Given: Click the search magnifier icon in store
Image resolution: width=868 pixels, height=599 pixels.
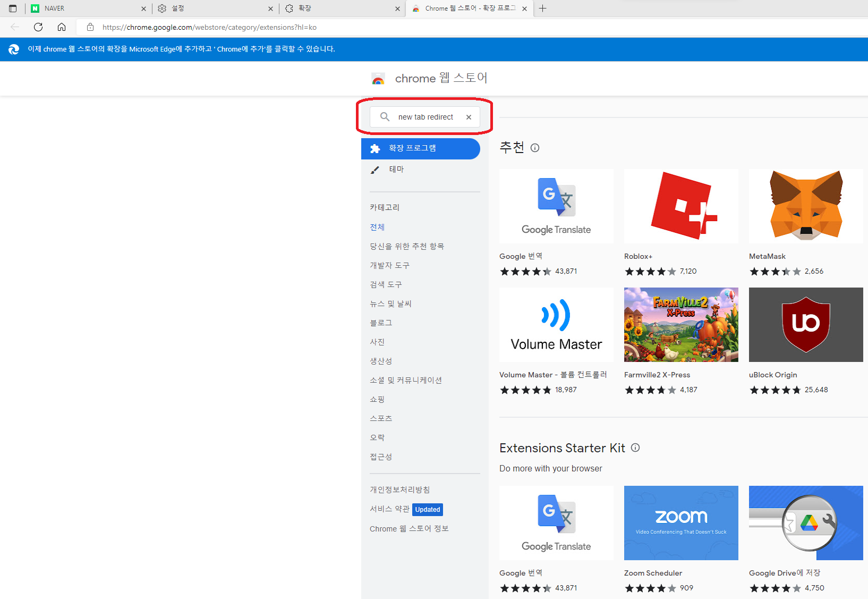Looking at the screenshot, I should tap(385, 116).
